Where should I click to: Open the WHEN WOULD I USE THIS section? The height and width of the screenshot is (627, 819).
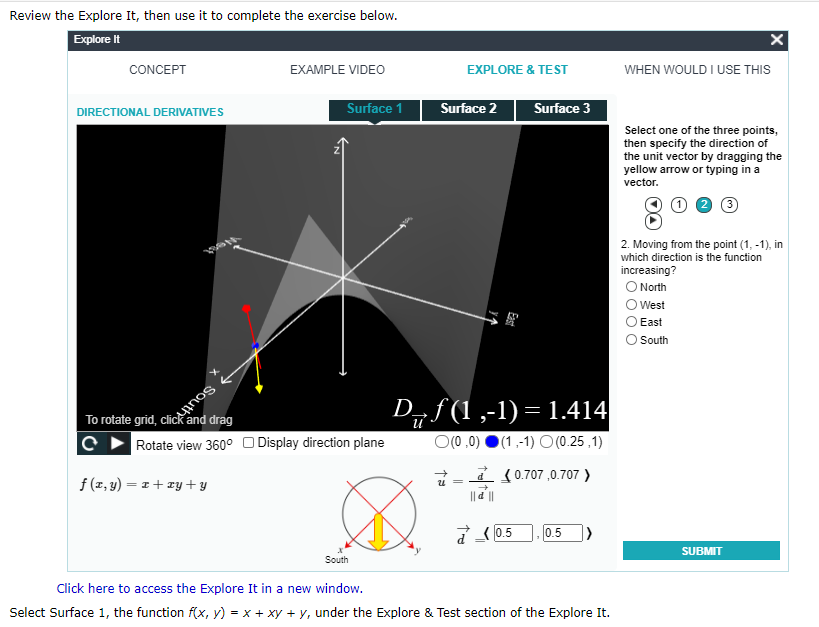(x=700, y=70)
